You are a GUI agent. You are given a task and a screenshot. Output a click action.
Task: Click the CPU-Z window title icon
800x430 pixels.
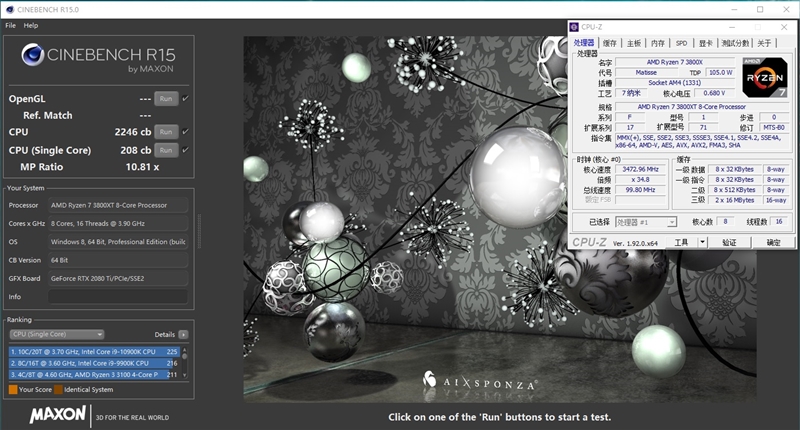574,27
